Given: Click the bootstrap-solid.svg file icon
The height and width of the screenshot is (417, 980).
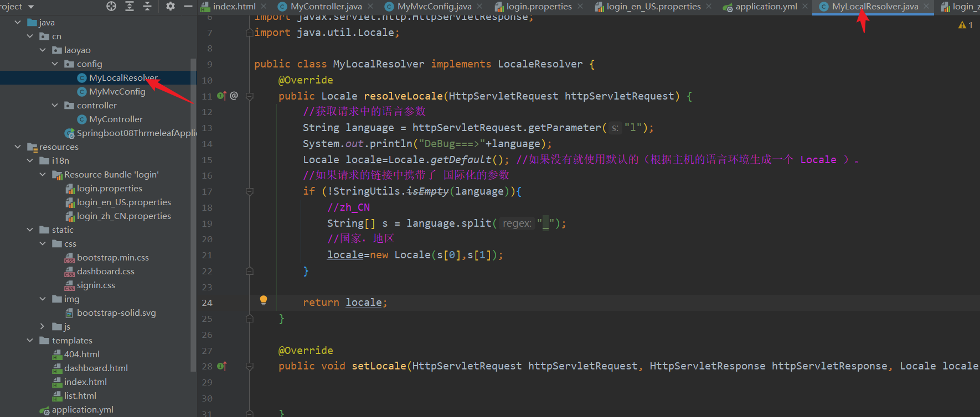Looking at the screenshot, I should [x=70, y=313].
